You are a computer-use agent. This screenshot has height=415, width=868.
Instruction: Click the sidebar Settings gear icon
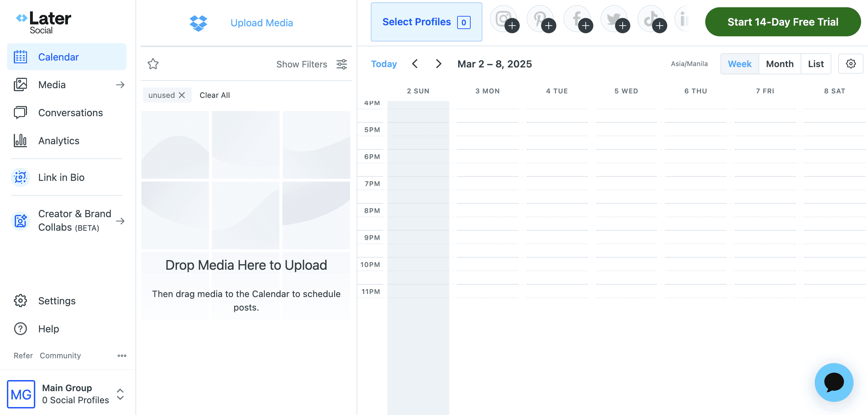[x=20, y=301]
